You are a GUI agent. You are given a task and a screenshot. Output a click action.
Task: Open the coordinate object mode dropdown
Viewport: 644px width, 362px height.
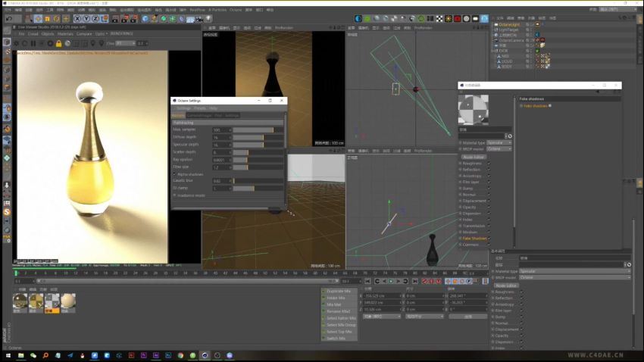382,317
